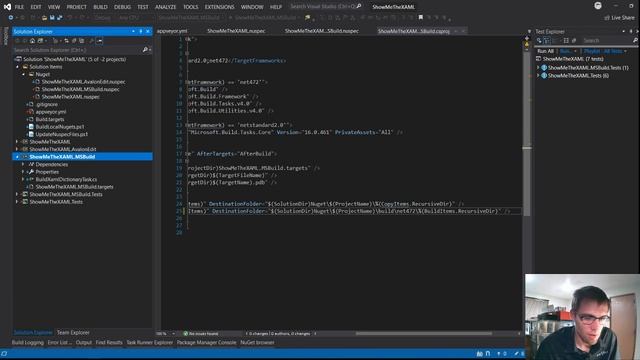Switch to the appveyor.yml tab
Image resolution: width=640 pixels, height=360 pixels.
[x=172, y=31]
